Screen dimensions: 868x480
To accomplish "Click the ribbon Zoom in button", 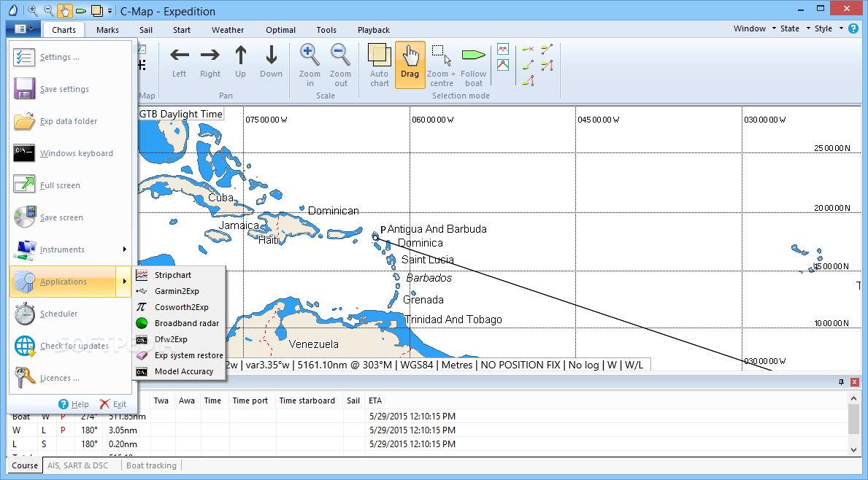I will click(310, 65).
